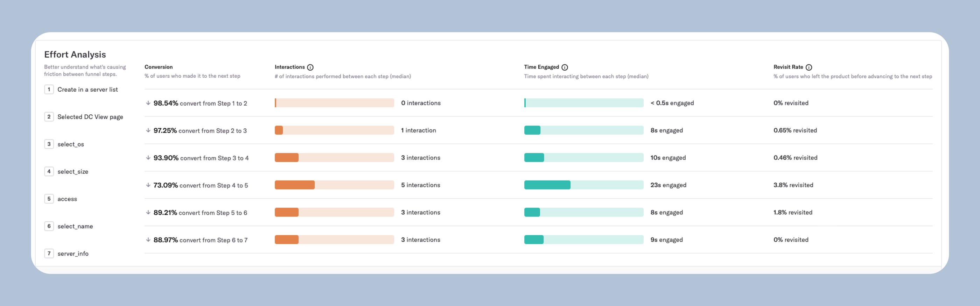Image resolution: width=980 pixels, height=306 pixels.
Task: Click the 'Effort Analysis' heading
Action: pyautogui.click(x=75, y=55)
